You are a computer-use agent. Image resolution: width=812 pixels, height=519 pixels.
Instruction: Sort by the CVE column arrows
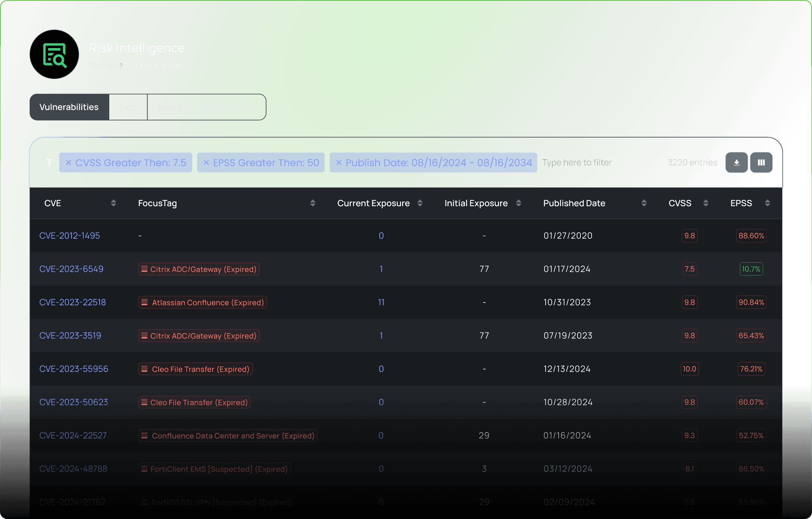click(x=113, y=203)
